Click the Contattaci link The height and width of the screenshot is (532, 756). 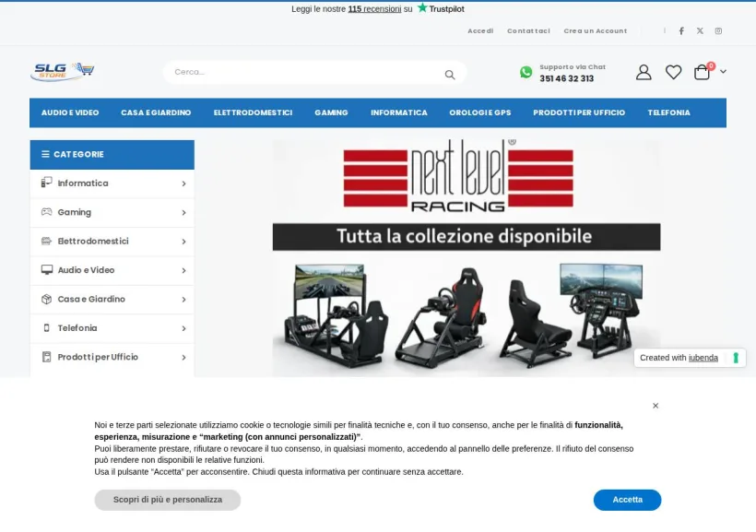[528, 30]
